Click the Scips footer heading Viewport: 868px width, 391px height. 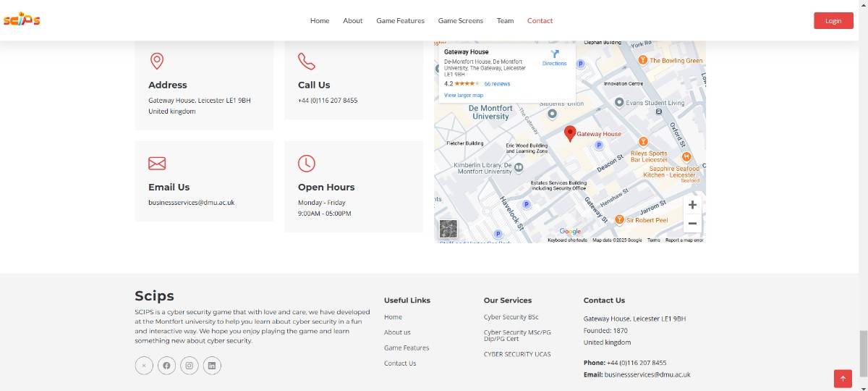coord(154,295)
